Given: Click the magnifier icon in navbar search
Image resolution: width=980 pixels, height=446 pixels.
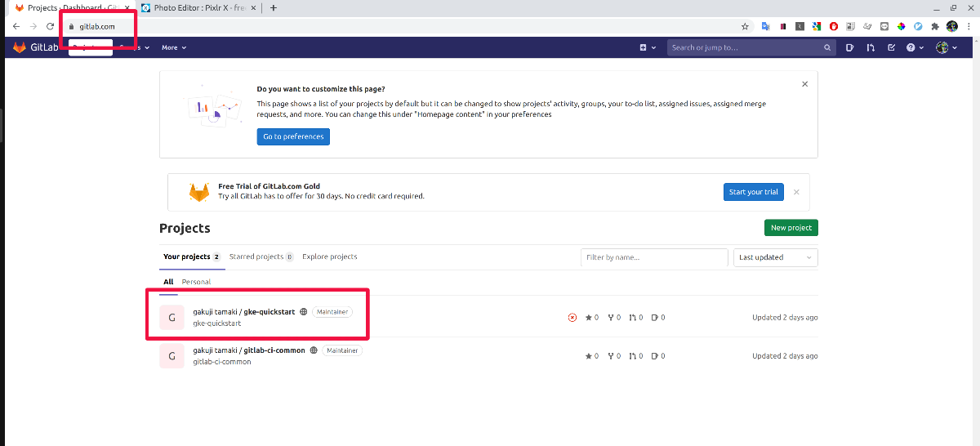Looking at the screenshot, I should (827, 48).
